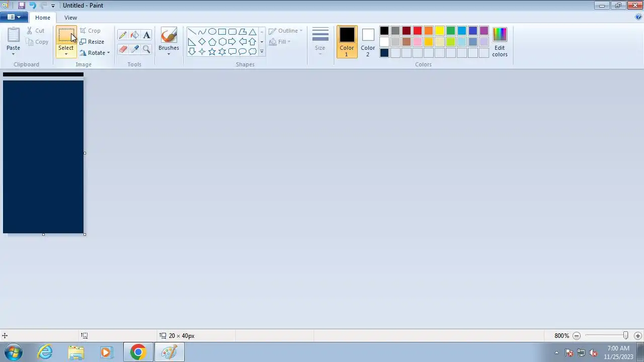Choose the Fill with color bucket tool

134,35
